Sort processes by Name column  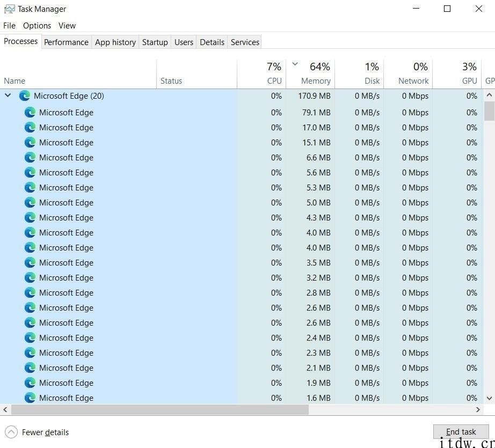(x=78, y=75)
